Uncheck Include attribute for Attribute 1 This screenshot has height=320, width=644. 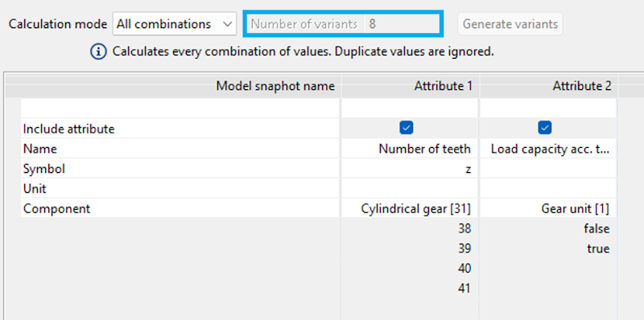(x=407, y=128)
